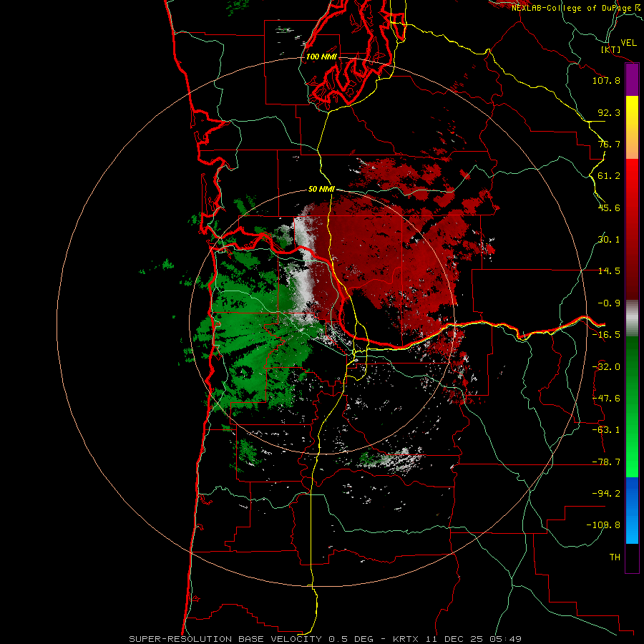
Task: Click the 11 DEC 25 date in the caption
Action: pos(454,639)
